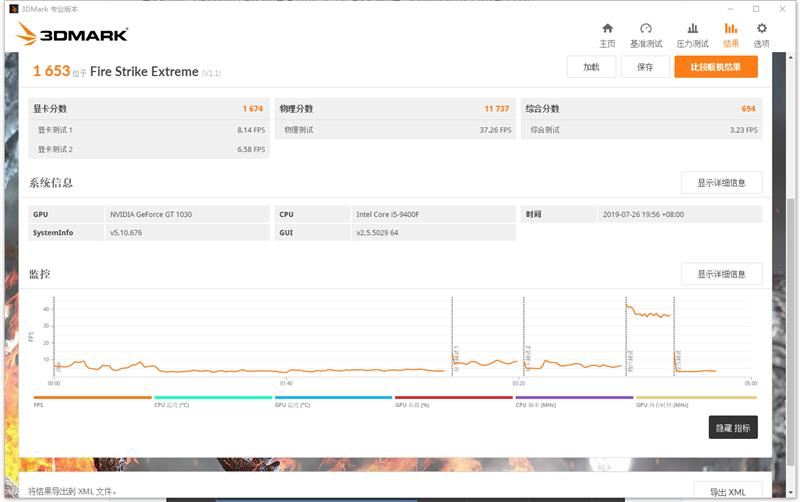Click the Intel Core i5-9400F cell
This screenshot has width=800, height=502.
[x=433, y=214]
